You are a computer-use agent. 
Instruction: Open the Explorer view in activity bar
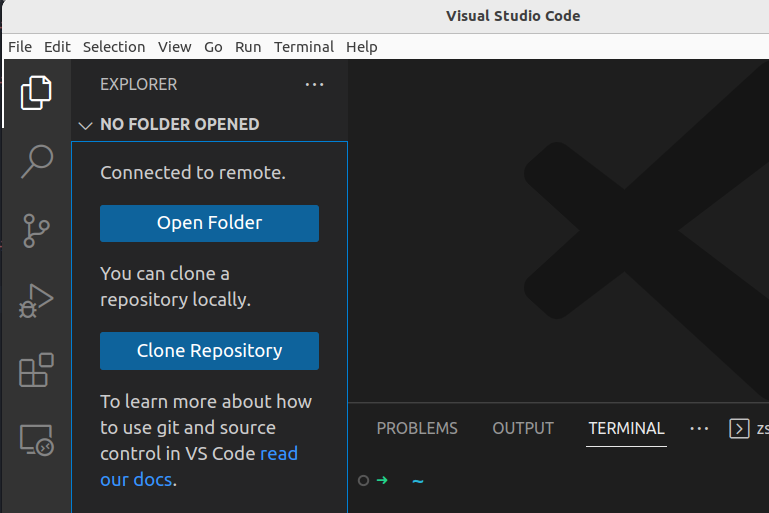[x=36, y=93]
